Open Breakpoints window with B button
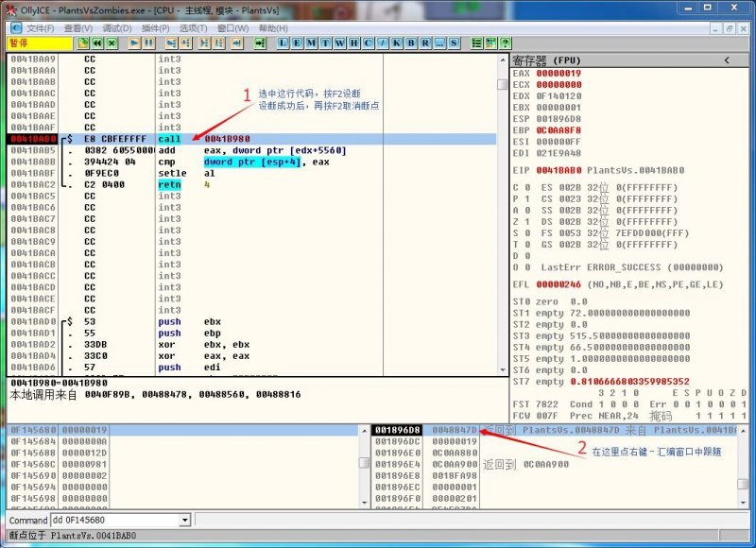The height and width of the screenshot is (548, 756). point(411,43)
